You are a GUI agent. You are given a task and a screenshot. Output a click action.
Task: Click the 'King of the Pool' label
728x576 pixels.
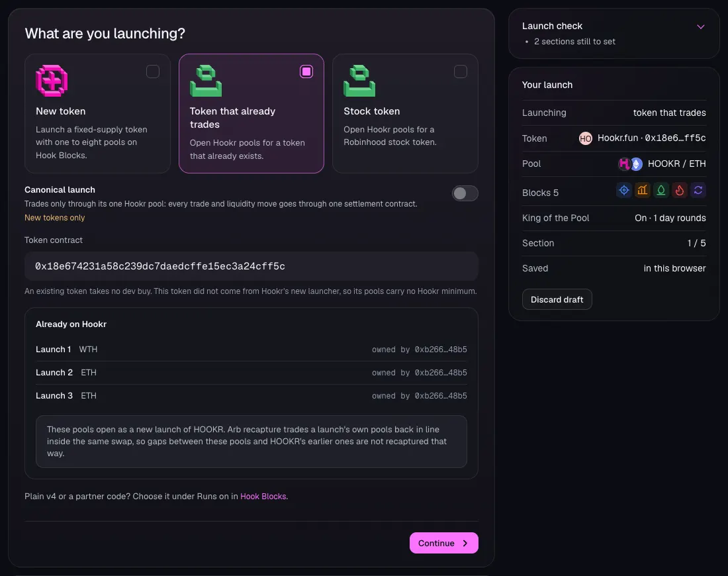[x=556, y=218]
